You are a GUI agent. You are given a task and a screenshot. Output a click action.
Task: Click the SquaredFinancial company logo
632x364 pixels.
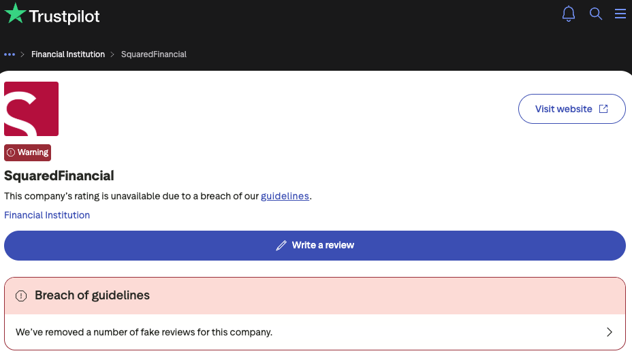point(31,109)
